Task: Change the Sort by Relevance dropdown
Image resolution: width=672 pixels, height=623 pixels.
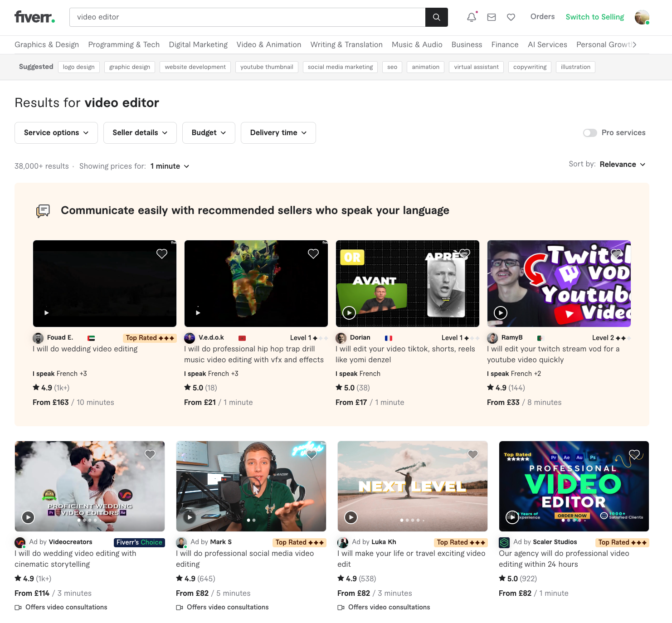Action: point(622,164)
